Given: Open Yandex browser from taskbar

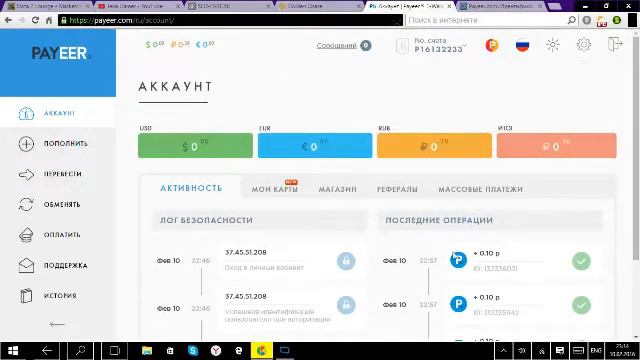Looking at the screenshot, I should click(x=216, y=351).
